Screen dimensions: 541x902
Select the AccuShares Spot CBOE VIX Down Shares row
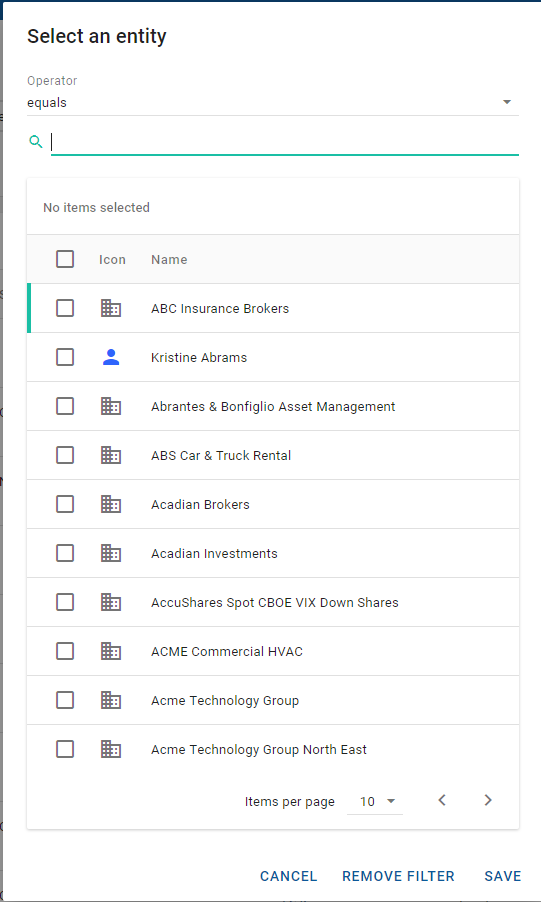pos(273,602)
